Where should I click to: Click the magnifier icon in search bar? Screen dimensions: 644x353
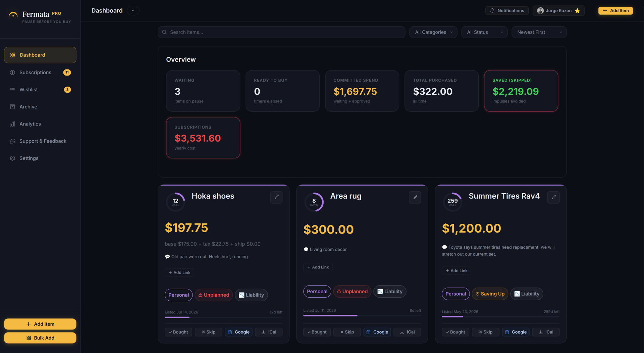tap(164, 32)
